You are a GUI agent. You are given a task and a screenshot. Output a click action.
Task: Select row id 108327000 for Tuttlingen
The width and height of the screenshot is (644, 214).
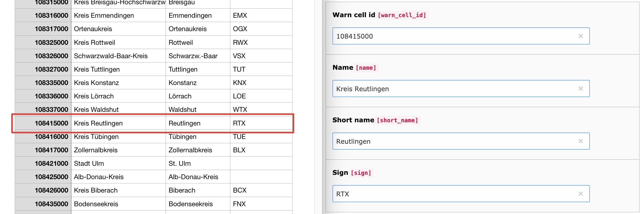pyautogui.click(x=51, y=69)
